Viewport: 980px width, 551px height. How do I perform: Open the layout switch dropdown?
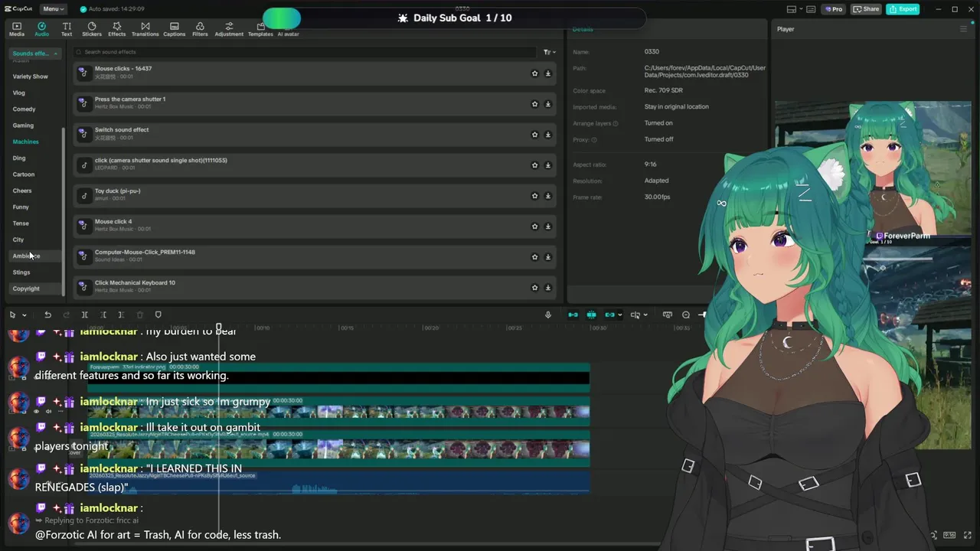794,9
